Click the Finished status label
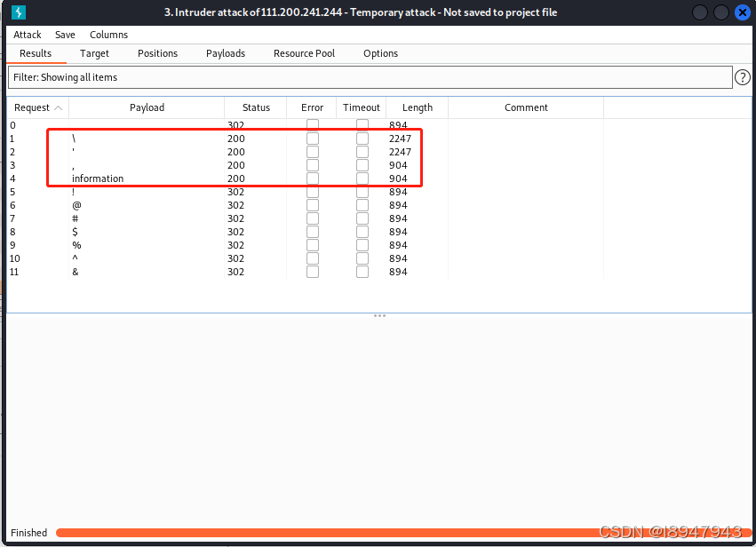Image resolution: width=756 pixels, height=547 pixels. pos(29,533)
